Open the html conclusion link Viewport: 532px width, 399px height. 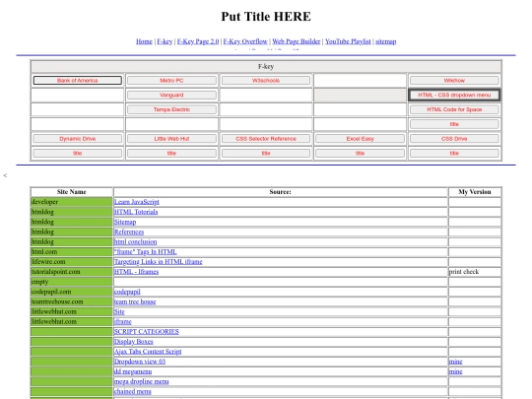pos(135,242)
